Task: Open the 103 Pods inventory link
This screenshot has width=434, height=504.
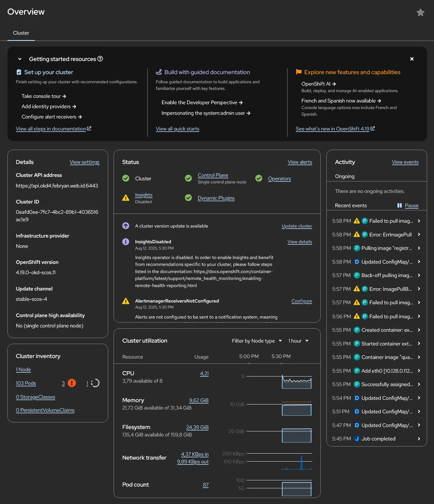Action: [26, 383]
